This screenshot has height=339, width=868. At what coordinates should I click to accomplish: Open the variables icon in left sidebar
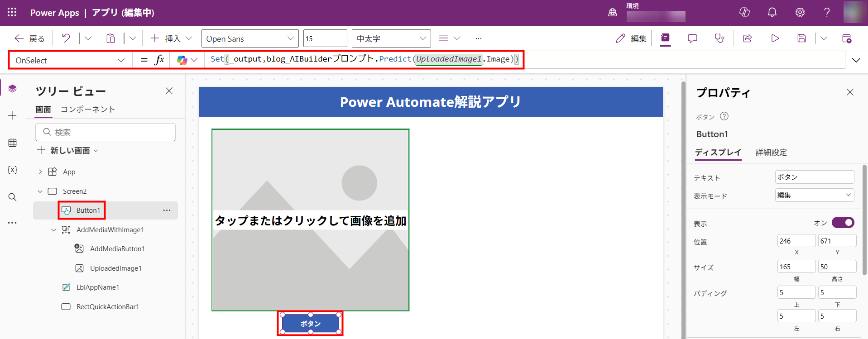(12, 170)
